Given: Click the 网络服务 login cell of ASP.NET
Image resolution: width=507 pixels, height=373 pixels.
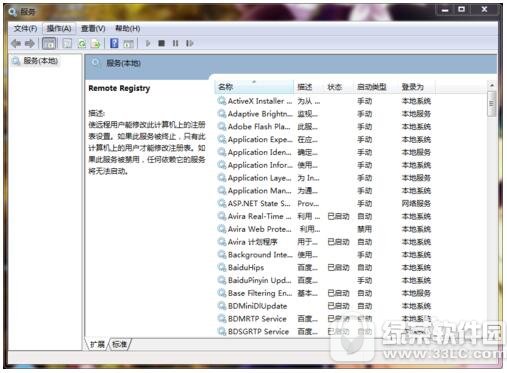Looking at the screenshot, I should coord(416,204).
